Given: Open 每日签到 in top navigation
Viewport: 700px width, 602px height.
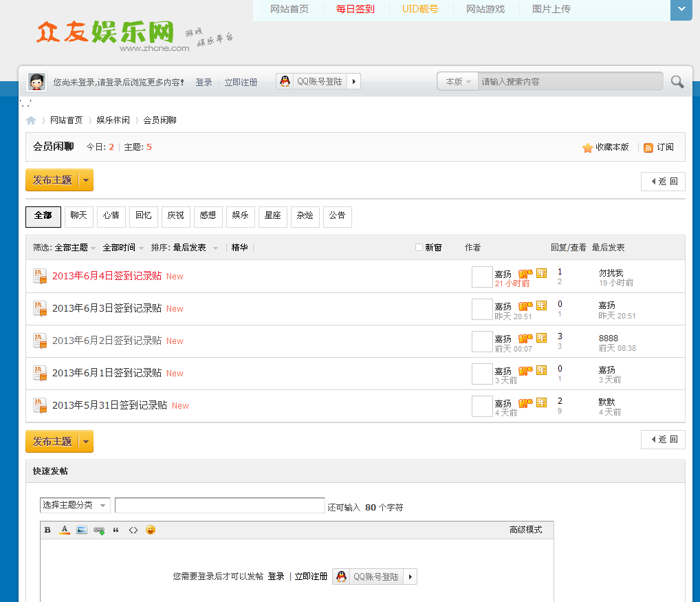Looking at the screenshot, I should click(x=356, y=10).
